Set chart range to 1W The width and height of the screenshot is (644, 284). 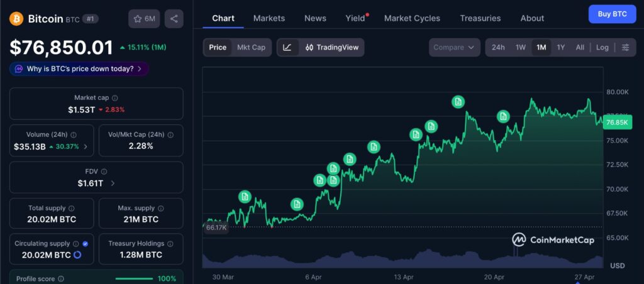(520, 47)
